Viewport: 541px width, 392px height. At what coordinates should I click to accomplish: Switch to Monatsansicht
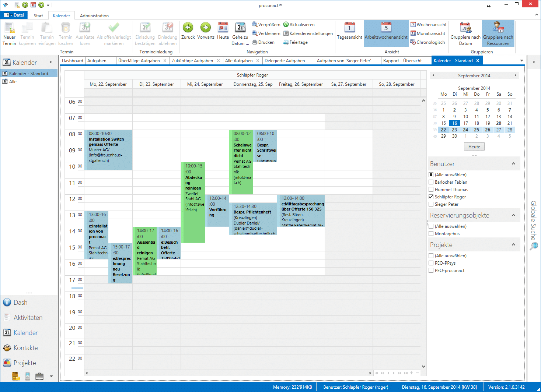coord(428,33)
